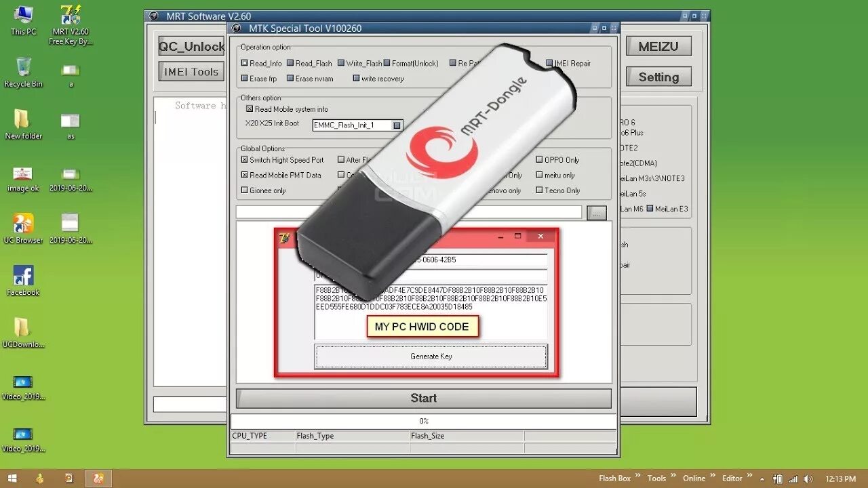The height and width of the screenshot is (488, 868).
Task: Click MTK Special Tool title bar icon
Action: [236, 28]
